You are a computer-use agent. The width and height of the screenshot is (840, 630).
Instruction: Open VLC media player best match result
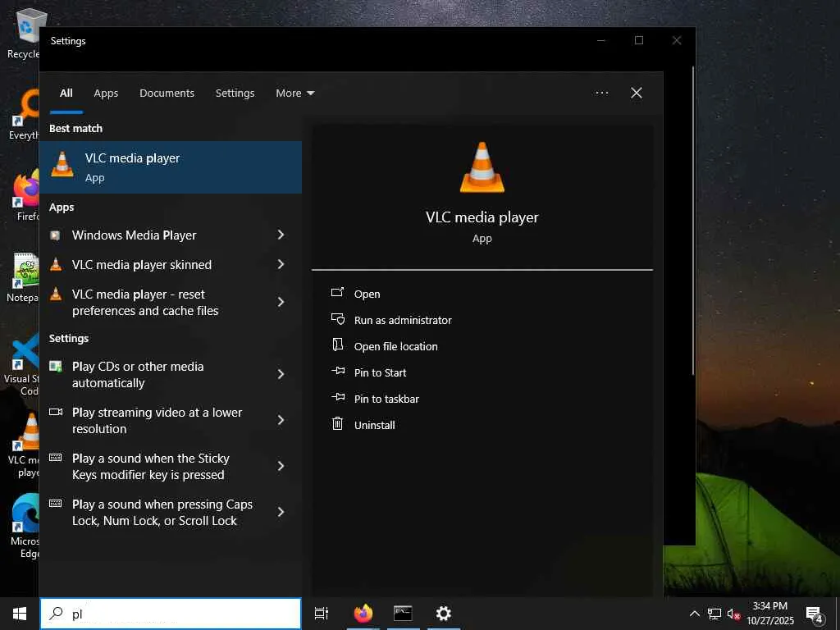[171, 167]
